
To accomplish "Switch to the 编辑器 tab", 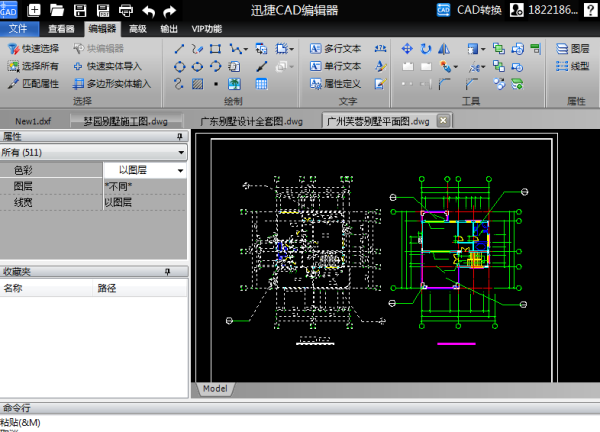I will pos(102,29).
